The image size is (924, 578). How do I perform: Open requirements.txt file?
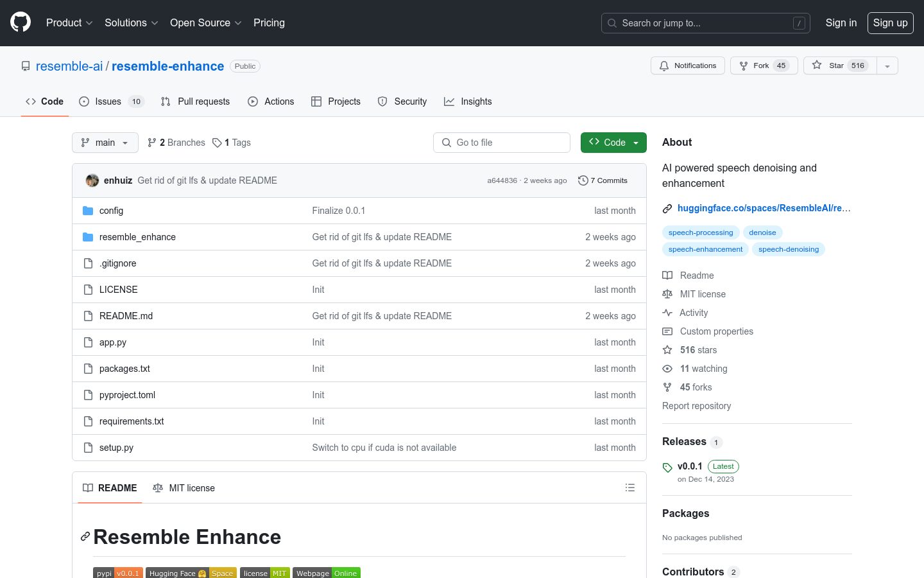pyautogui.click(x=132, y=421)
